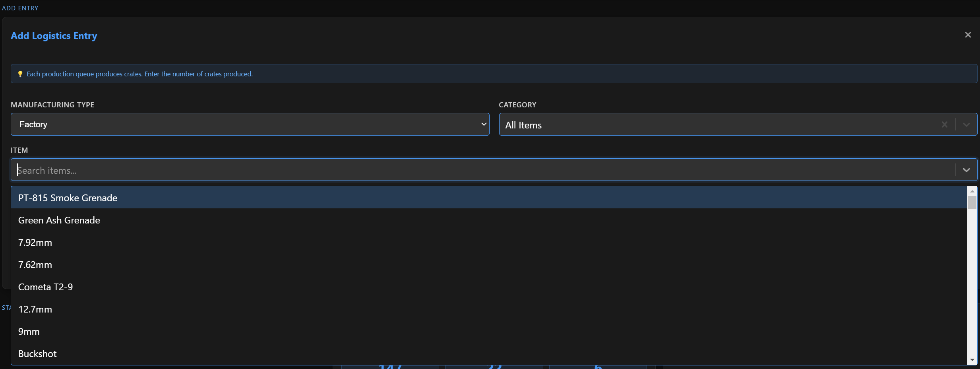Click the Add Entry section header
980x369 pixels.
pyautogui.click(x=20, y=8)
